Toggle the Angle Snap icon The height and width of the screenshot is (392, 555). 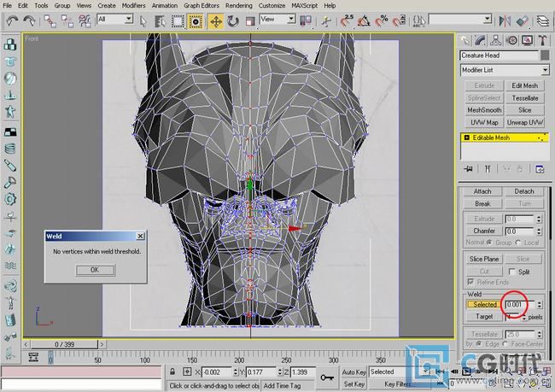tap(364, 21)
